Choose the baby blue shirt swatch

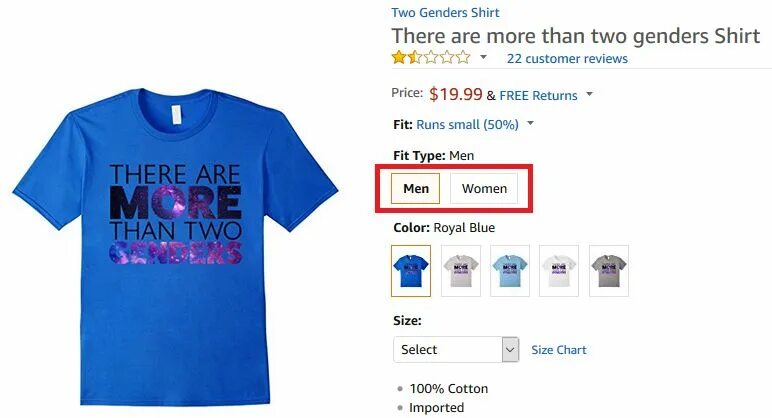coord(510,271)
